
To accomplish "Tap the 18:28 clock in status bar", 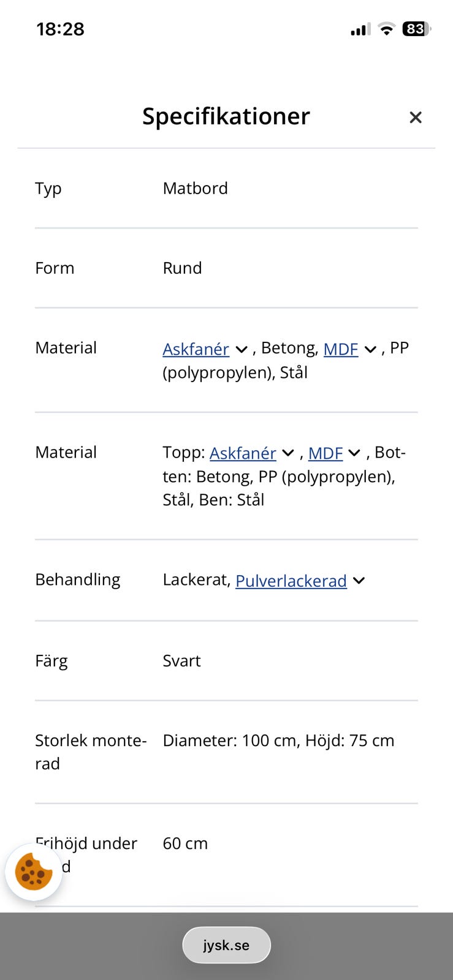I will click(x=60, y=29).
